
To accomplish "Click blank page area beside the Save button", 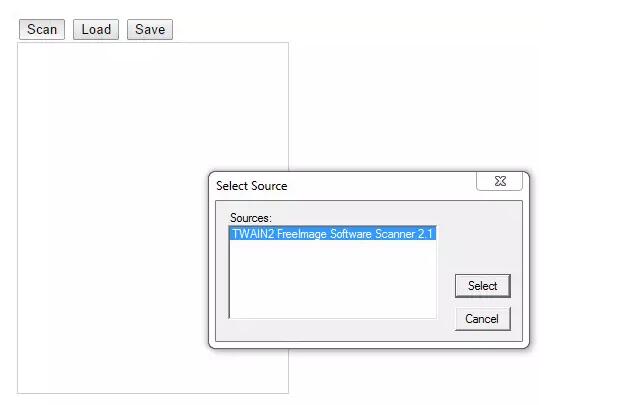I will tap(356, 29).
